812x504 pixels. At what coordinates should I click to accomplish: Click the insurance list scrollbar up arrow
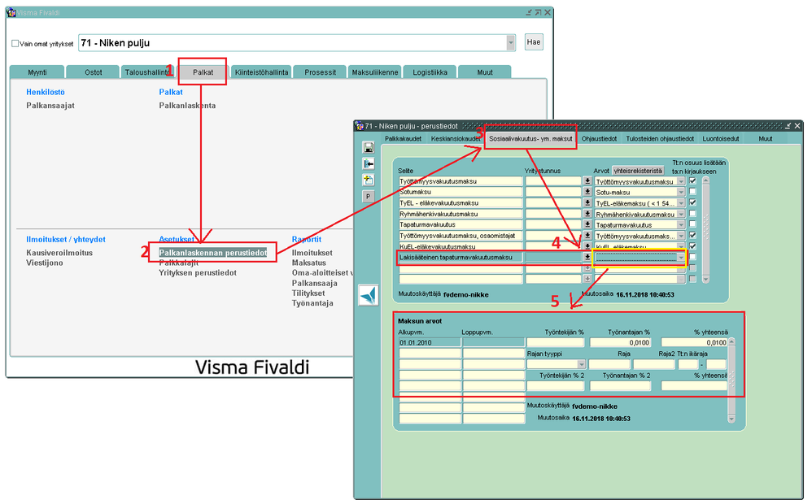point(705,180)
